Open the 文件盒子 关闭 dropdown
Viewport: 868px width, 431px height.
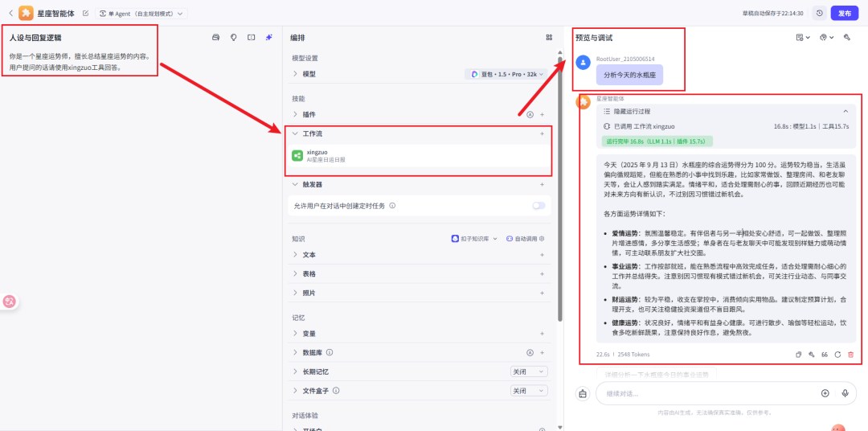(x=529, y=391)
